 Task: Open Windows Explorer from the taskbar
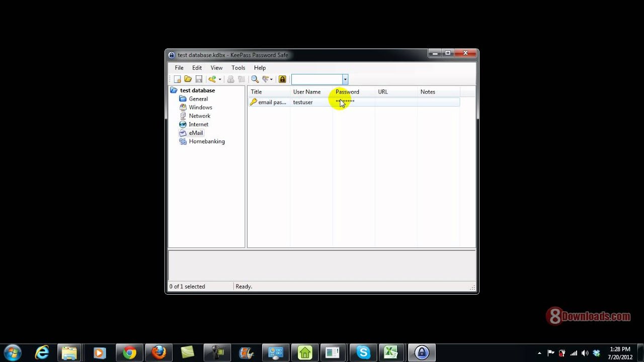coord(70,352)
